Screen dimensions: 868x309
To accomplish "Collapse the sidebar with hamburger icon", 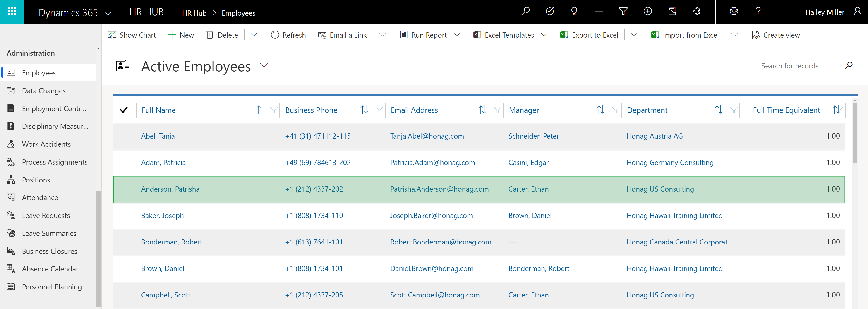I will coord(11,35).
